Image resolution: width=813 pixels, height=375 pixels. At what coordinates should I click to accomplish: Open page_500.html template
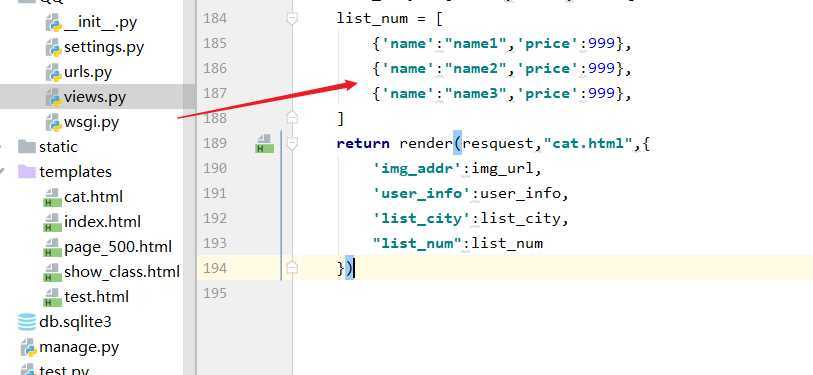(118, 247)
